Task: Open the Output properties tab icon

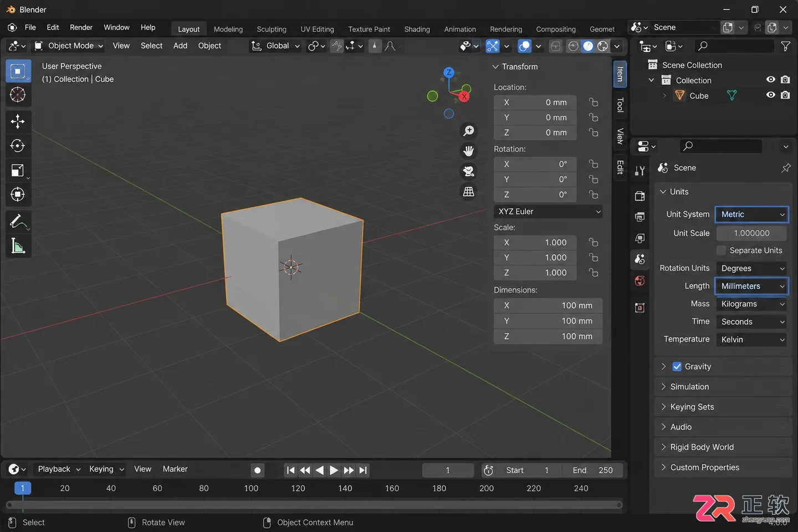Action: (640, 217)
